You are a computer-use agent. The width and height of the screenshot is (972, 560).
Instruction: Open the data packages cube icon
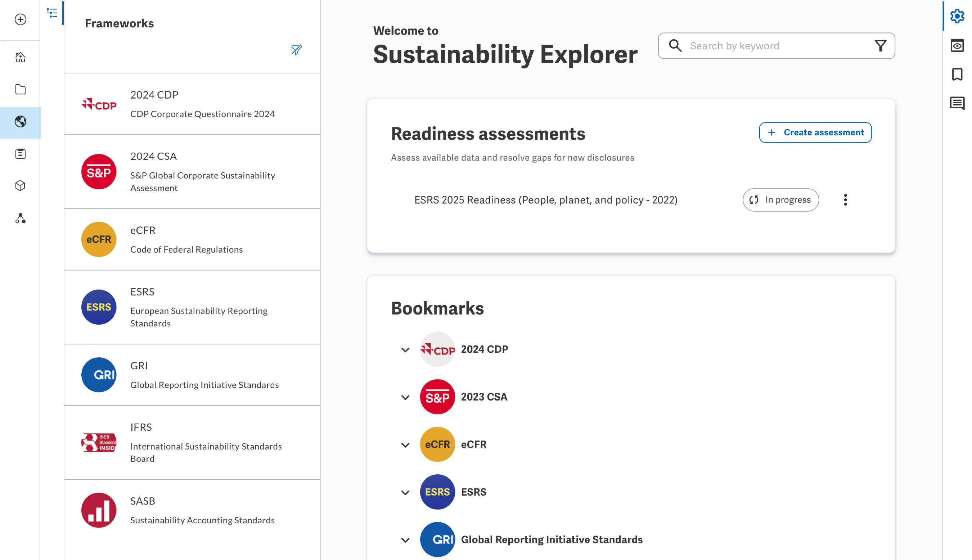[x=20, y=186]
